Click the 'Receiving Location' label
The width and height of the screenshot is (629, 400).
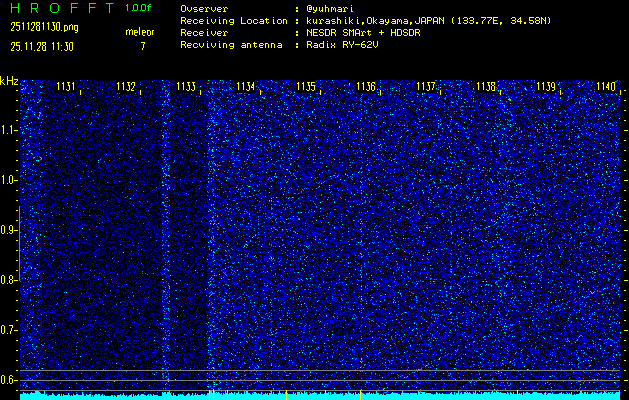tap(234, 21)
